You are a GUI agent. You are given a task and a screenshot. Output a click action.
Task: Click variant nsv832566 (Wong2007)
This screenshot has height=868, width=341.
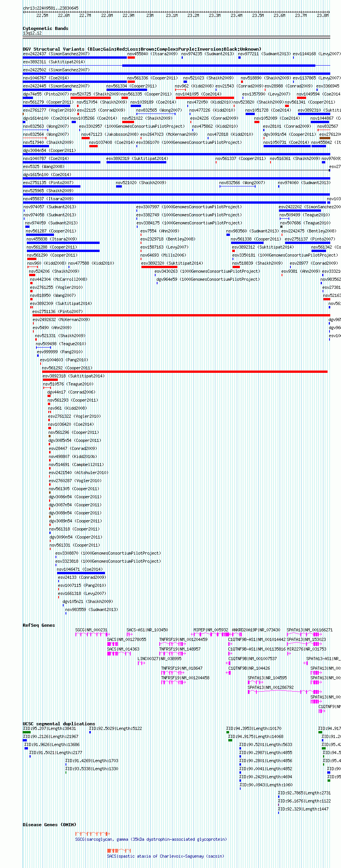coord(242,183)
